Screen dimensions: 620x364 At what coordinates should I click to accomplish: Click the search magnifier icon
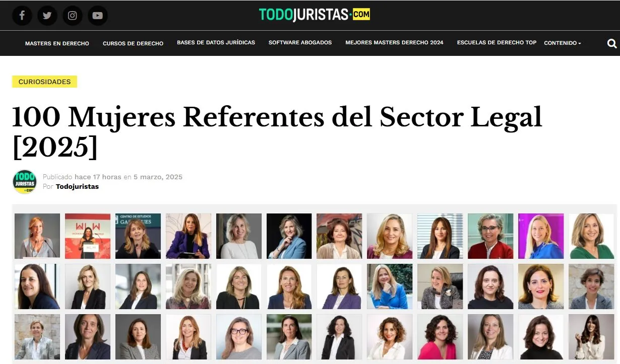pyautogui.click(x=612, y=43)
